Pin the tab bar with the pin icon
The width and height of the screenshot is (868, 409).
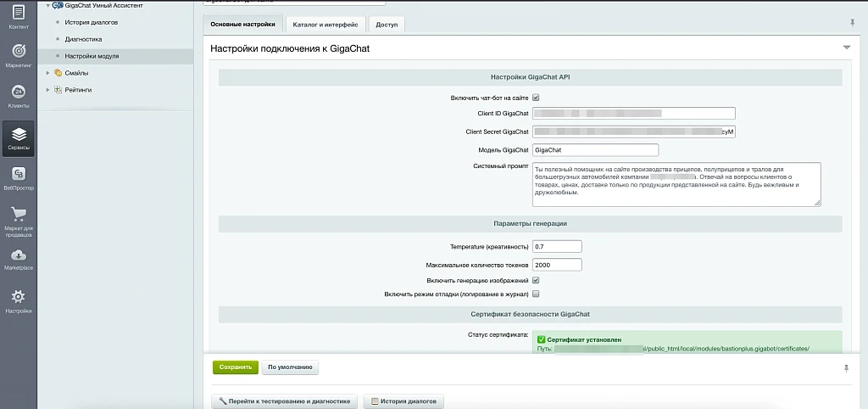click(x=852, y=23)
